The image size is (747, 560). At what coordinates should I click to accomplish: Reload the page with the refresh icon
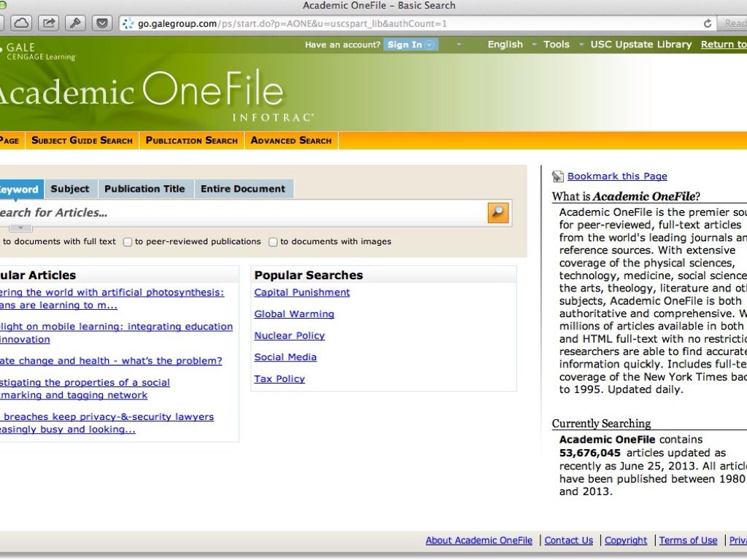pyautogui.click(x=707, y=23)
